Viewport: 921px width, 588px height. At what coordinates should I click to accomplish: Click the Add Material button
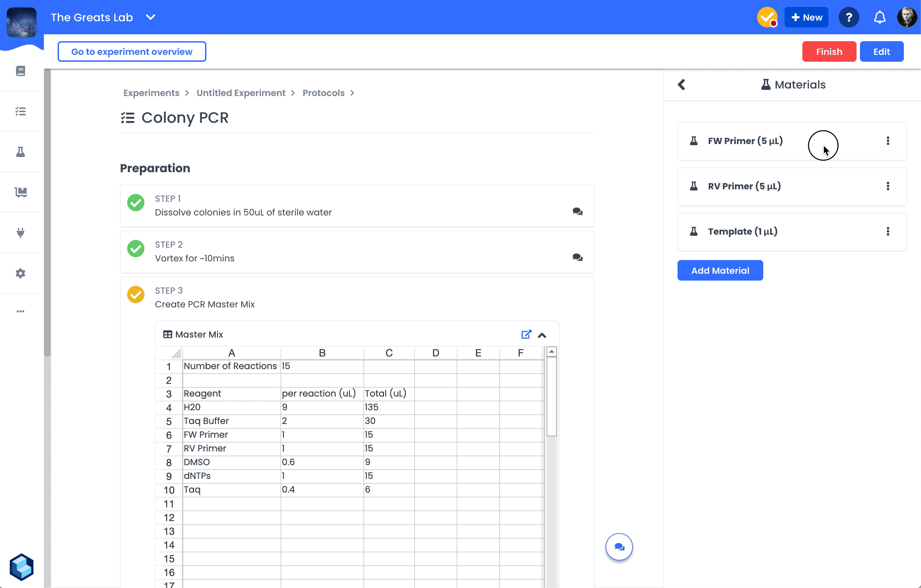pyautogui.click(x=720, y=270)
